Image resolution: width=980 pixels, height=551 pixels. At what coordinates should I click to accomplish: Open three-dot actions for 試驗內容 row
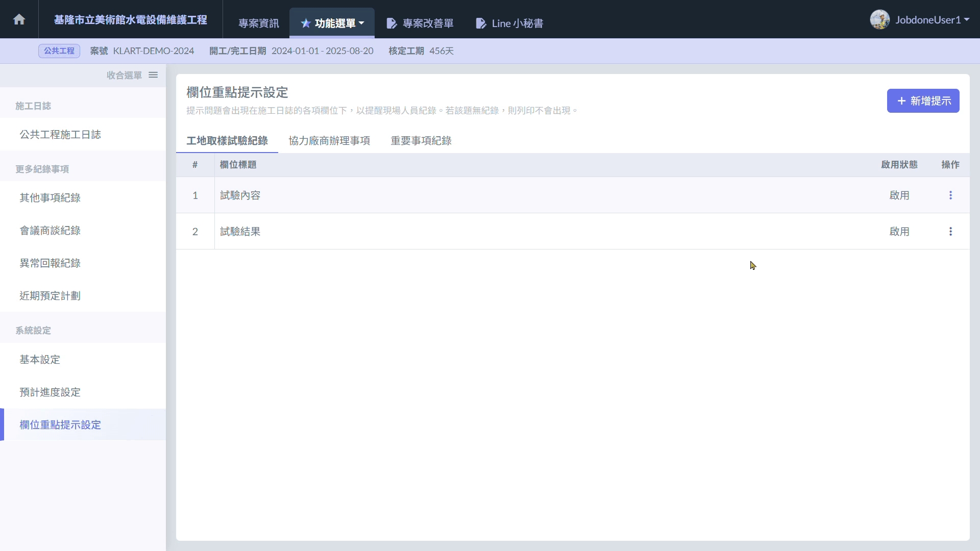click(x=950, y=195)
